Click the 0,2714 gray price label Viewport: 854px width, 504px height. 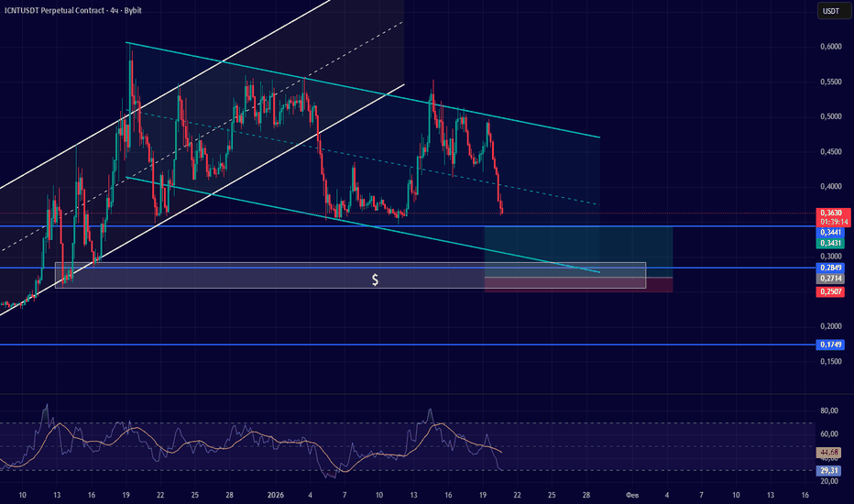coord(830,279)
